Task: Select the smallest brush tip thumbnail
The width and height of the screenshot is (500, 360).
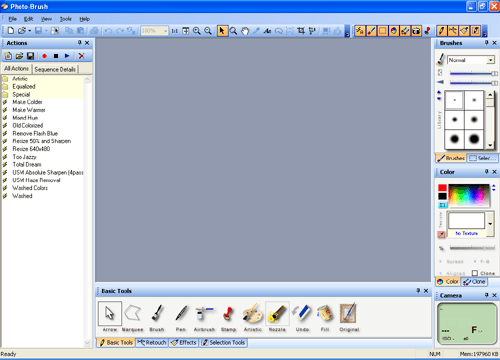Action: 454,100
